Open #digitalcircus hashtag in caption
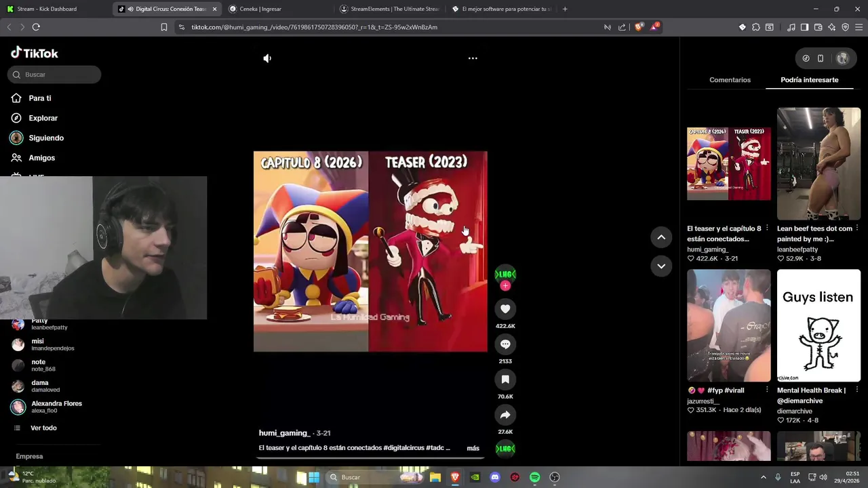868x488 pixels. 403,448
